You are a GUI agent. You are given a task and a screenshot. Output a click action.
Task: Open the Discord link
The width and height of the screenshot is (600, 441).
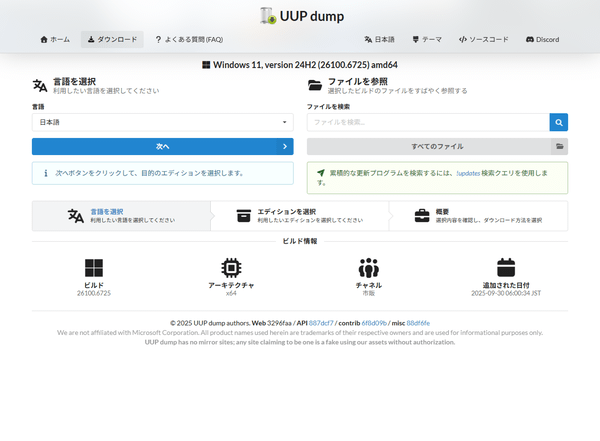[x=542, y=40]
